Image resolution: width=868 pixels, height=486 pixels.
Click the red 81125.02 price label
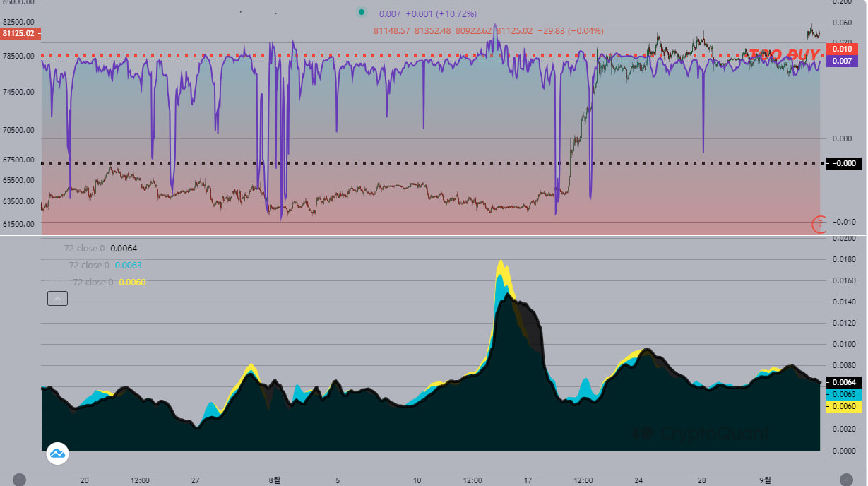click(x=20, y=33)
